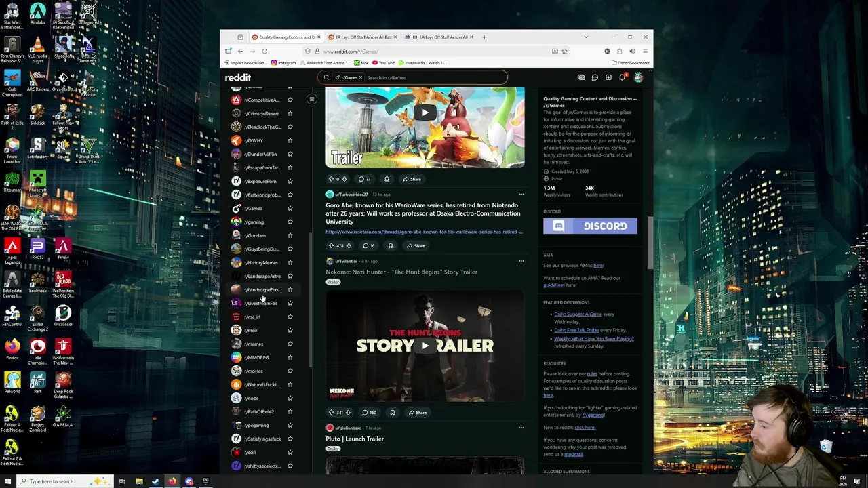The width and height of the screenshot is (868, 488).
Task: Open the notifications bell
Action: click(622, 77)
